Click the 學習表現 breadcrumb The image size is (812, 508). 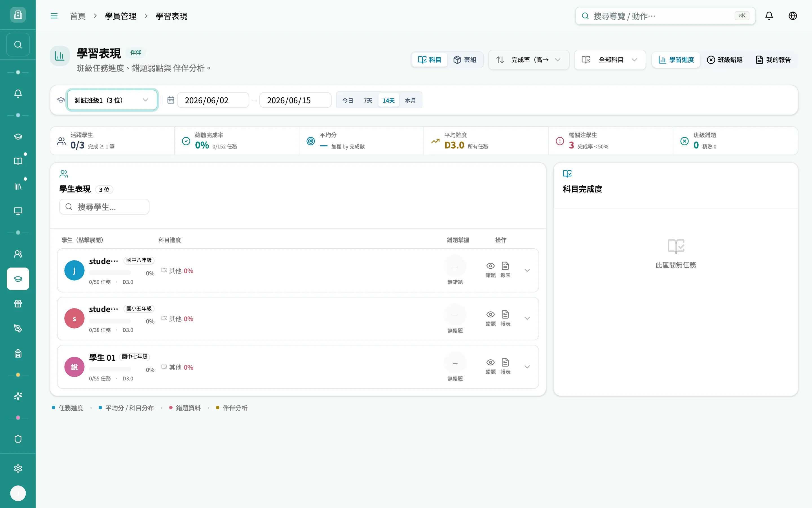171,16
